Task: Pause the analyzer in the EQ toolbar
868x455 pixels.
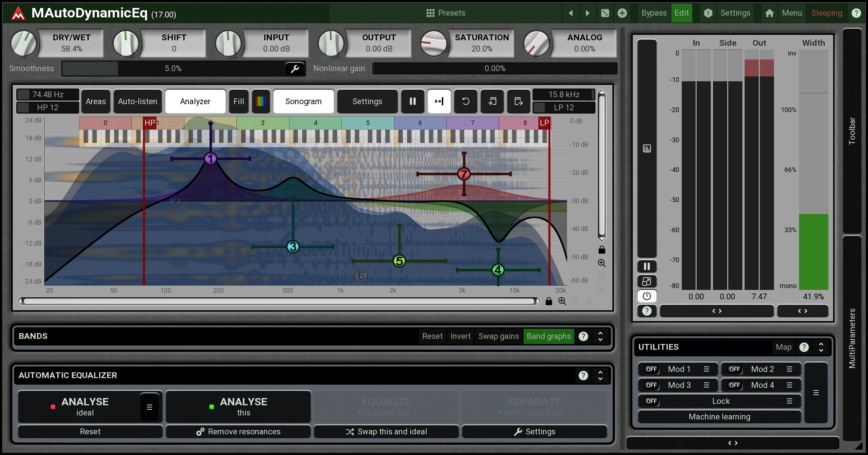Action: 413,102
